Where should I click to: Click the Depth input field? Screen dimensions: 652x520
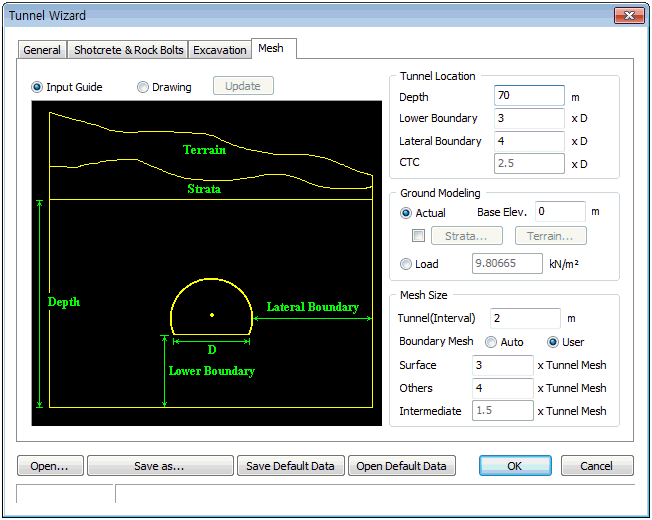[529, 96]
